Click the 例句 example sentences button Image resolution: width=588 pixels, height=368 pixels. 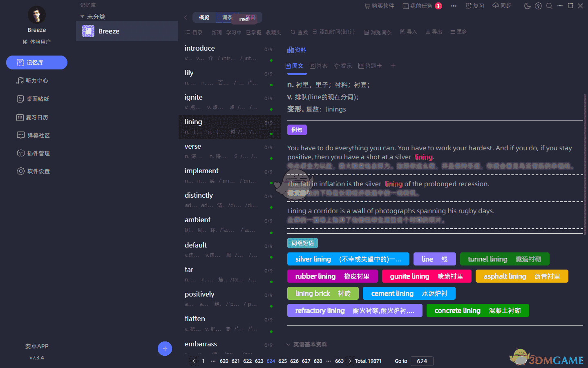coord(297,129)
